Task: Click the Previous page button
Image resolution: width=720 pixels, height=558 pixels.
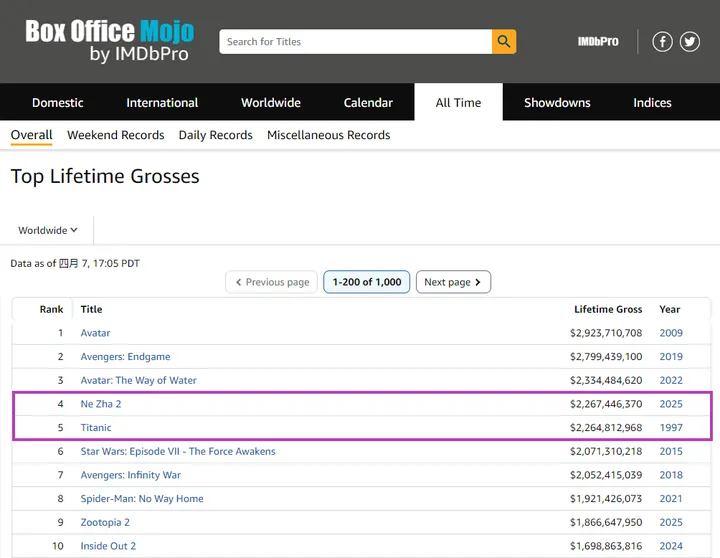Action: 272,282
